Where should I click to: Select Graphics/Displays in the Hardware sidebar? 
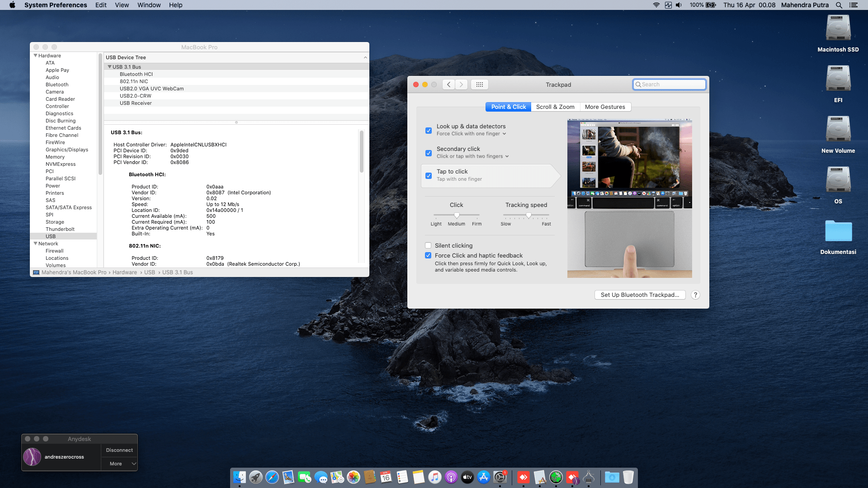[x=67, y=150]
